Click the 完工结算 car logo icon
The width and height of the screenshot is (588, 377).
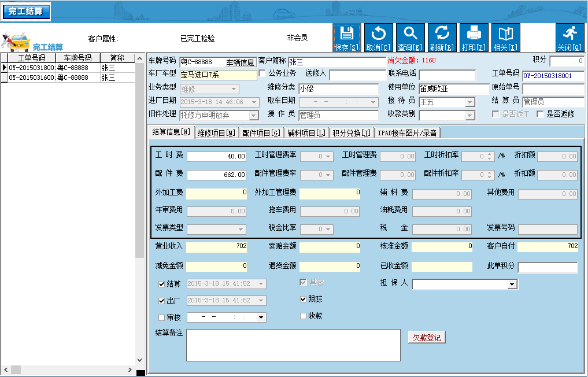pos(16,42)
